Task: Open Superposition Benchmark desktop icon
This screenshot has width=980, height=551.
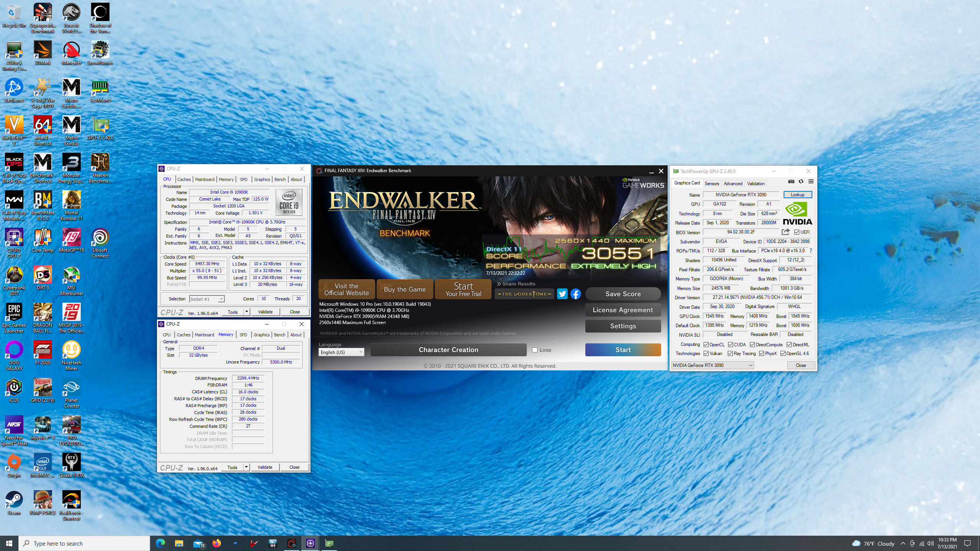Action: click(x=42, y=18)
